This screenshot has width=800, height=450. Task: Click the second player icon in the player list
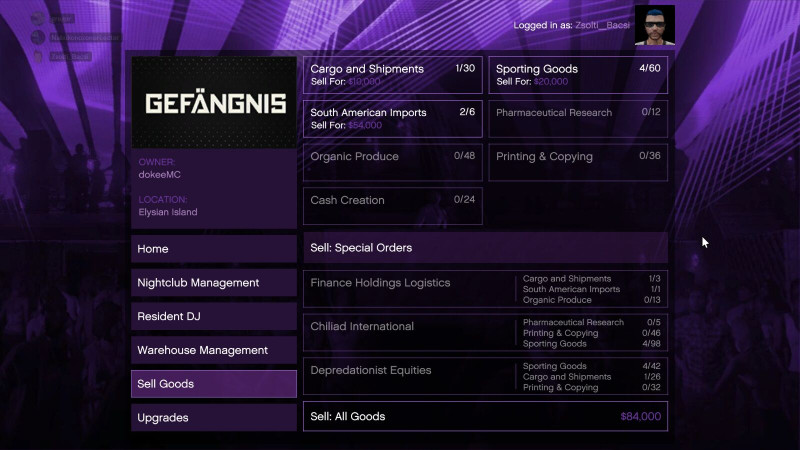point(38,37)
